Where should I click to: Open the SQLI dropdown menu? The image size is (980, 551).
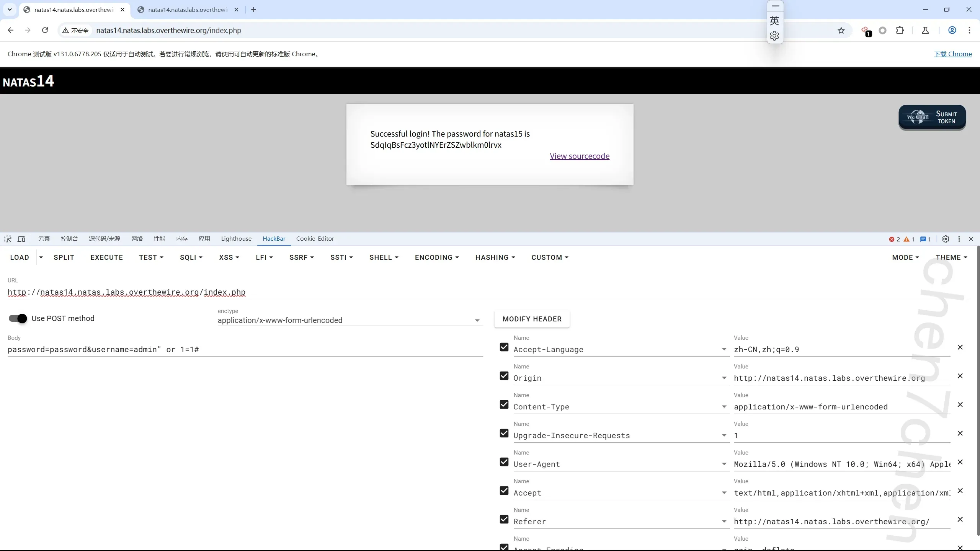191,258
